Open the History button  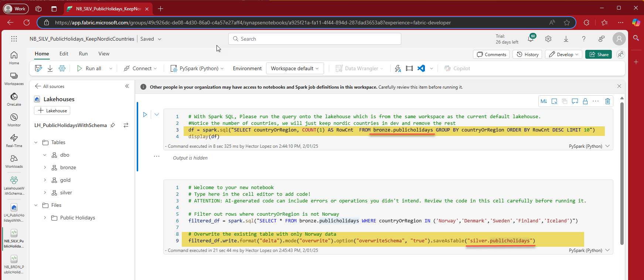coord(527,54)
